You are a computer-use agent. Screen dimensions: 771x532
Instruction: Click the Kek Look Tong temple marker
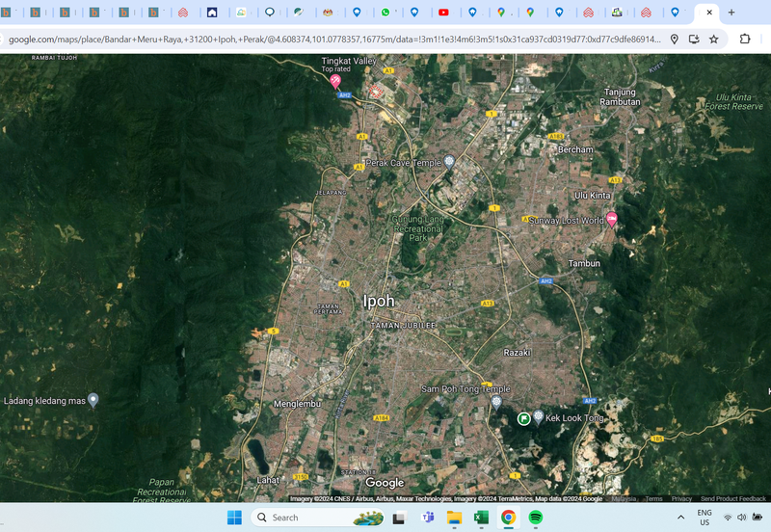coord(539,417)
